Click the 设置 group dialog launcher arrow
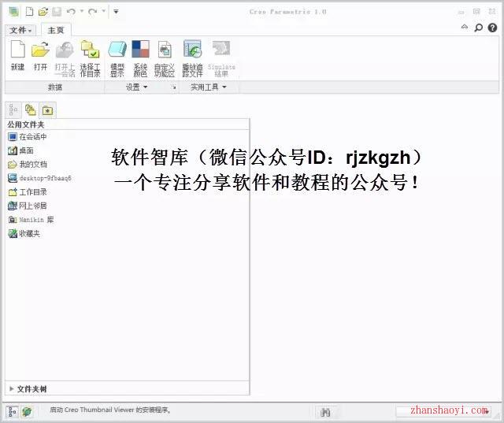504x423 pixels. point(173,87)
